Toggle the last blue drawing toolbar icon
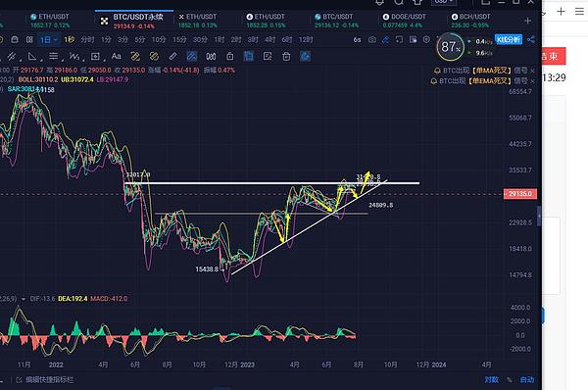 point(305,57)
